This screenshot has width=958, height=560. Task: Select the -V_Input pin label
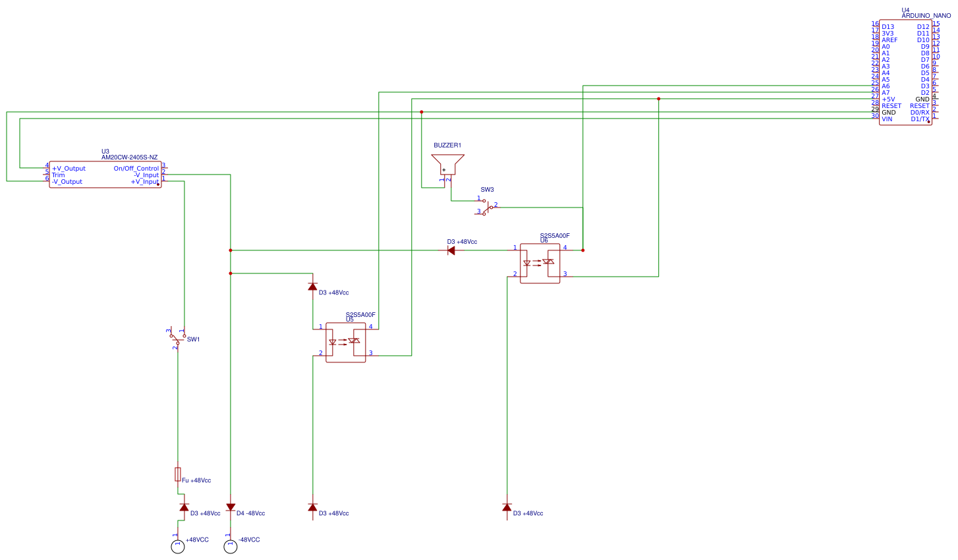[146, 175]
